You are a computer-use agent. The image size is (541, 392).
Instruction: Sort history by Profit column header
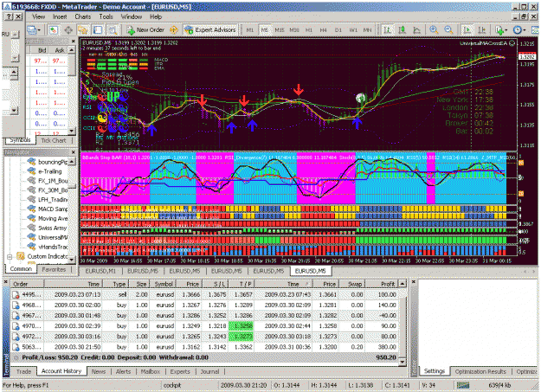click(382, 284)
